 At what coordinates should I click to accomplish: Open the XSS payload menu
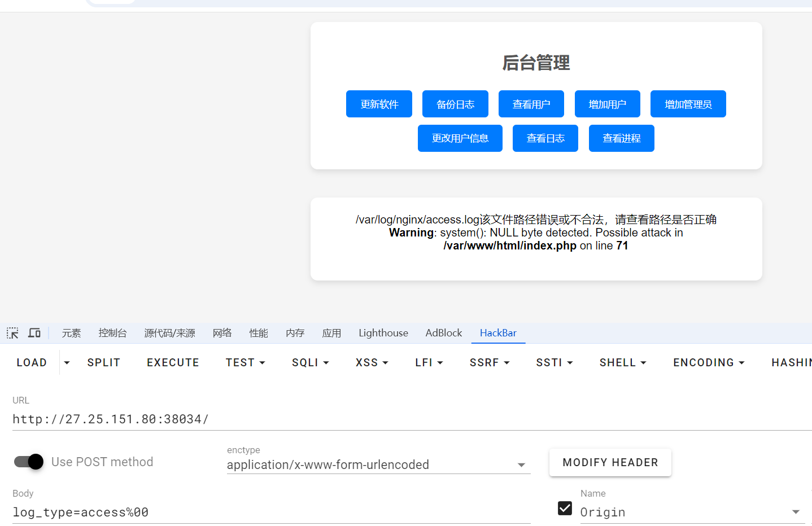click(372, 363)
